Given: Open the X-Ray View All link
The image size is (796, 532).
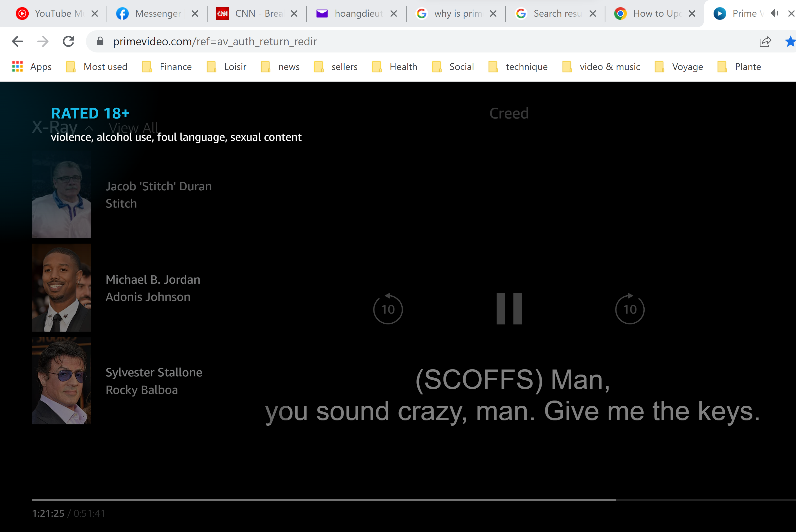Looking at the screenshot, I should pyautogui.click(x=133, y=128).
